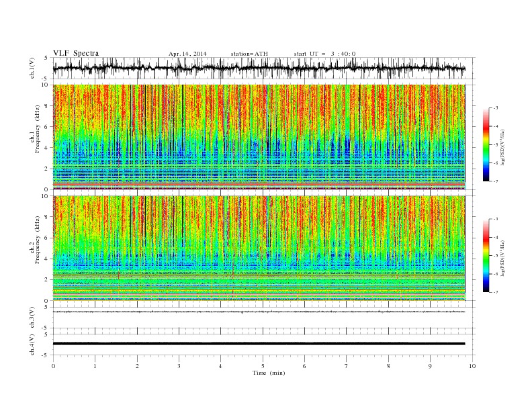Click time axis tick label "2"
This screenshot has height=411, width=532.
[x=137, y=366]
